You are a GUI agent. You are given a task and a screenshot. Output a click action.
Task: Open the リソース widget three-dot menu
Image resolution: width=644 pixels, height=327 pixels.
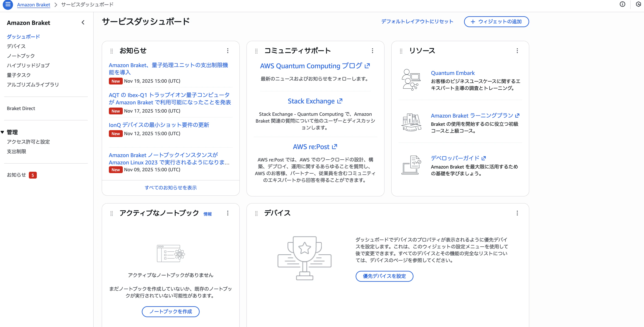(517, 51)
